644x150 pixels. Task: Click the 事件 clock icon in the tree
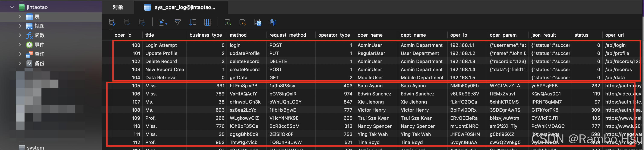pos(29,45)
